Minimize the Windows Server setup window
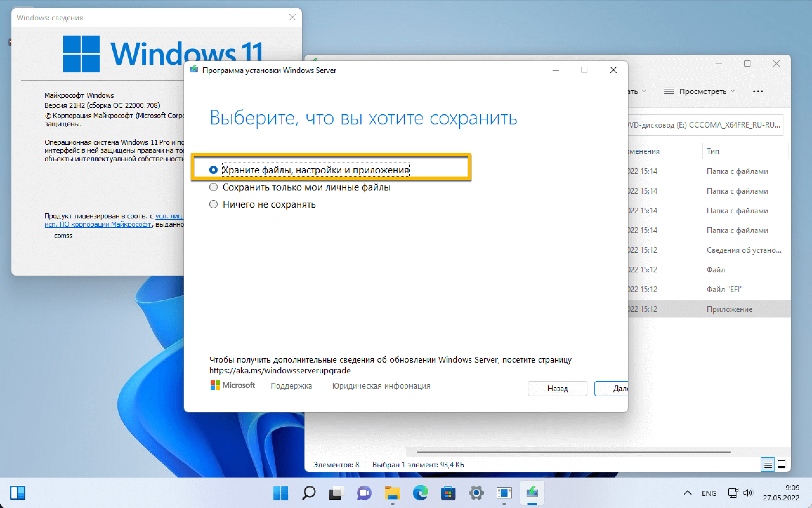Image resolution: width=812 pixels, height=508 pixels. point(556,70)
